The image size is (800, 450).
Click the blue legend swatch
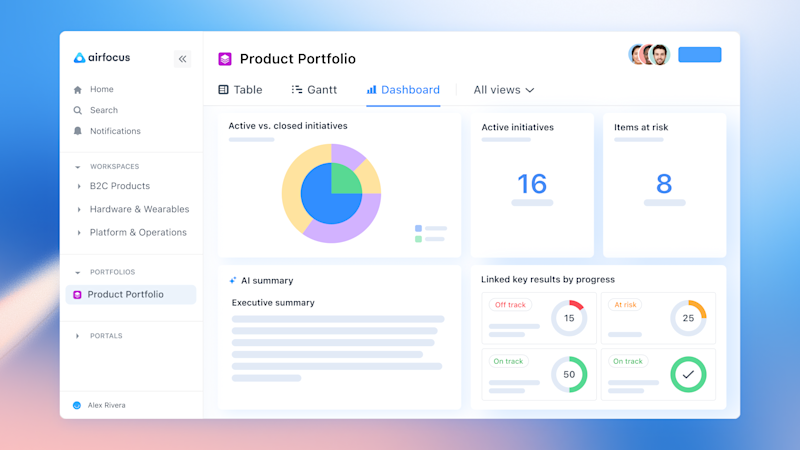coord(418,229)
